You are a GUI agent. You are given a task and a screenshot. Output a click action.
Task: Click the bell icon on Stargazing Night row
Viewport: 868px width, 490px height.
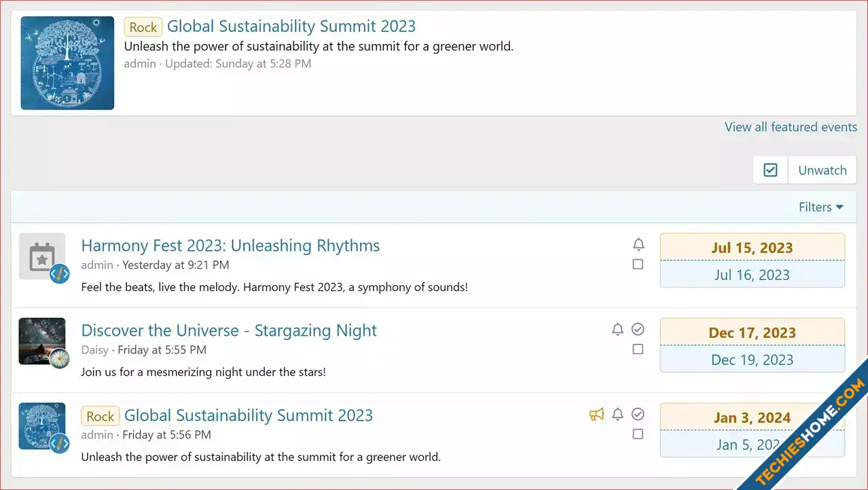(x=617, y=330)
